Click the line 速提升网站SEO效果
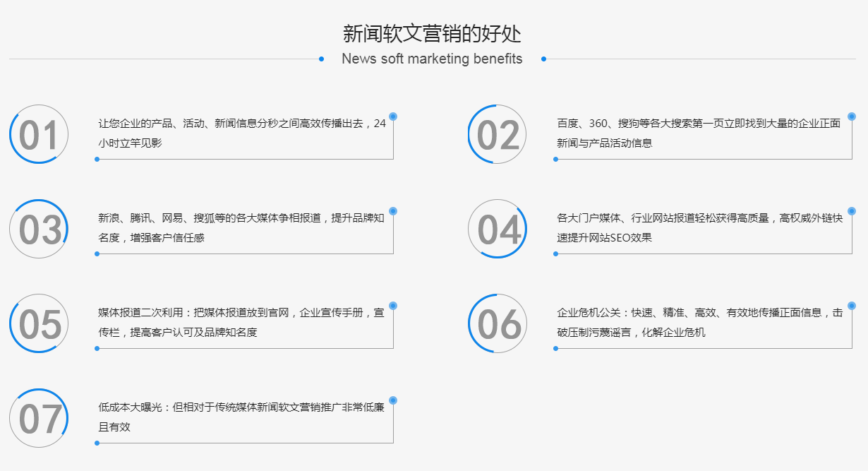Viewport: 868px width, 471px height. (x=605, y=237)
